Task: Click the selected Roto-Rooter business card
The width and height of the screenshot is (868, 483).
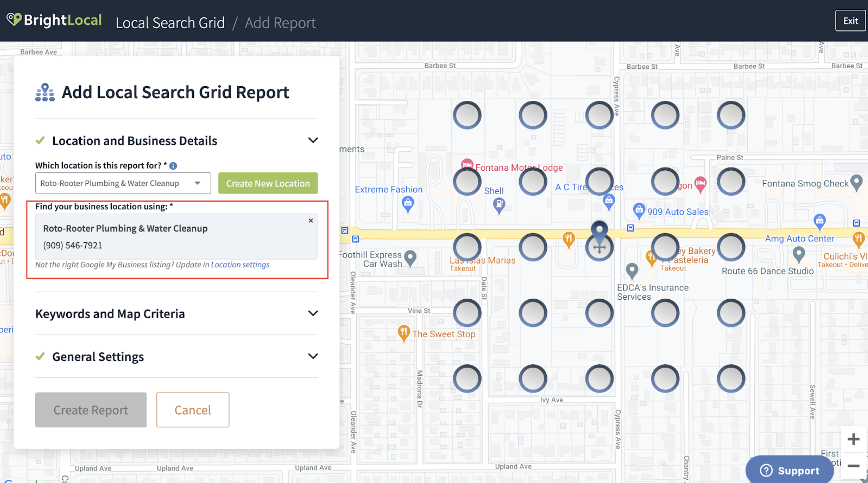Action: click(x=176, y=236)
